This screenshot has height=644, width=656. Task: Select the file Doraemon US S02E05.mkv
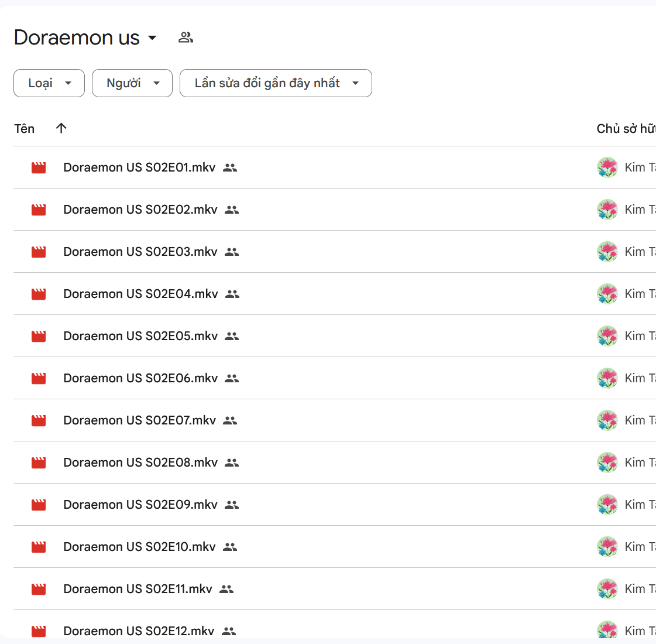[x=140, y=336]
